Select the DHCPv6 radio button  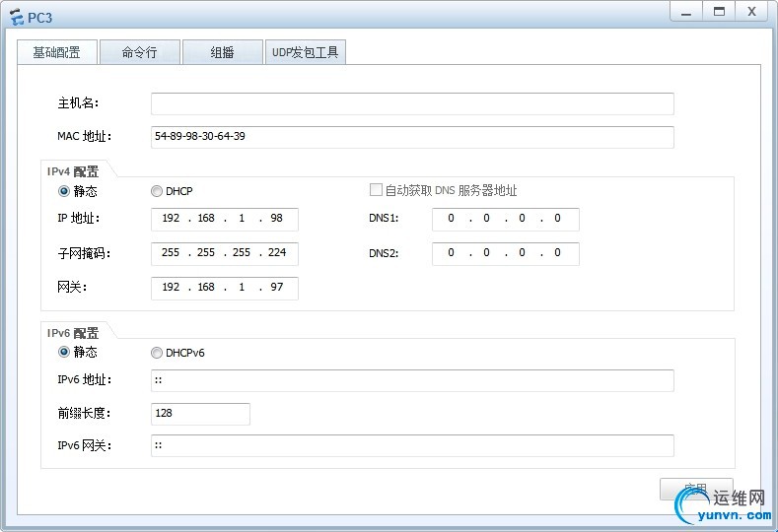[157, 353]
